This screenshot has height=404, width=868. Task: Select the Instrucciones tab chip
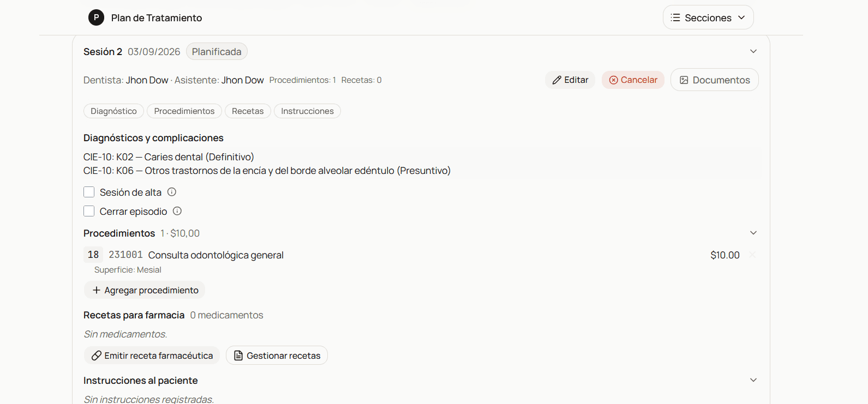tap(307, 111)
